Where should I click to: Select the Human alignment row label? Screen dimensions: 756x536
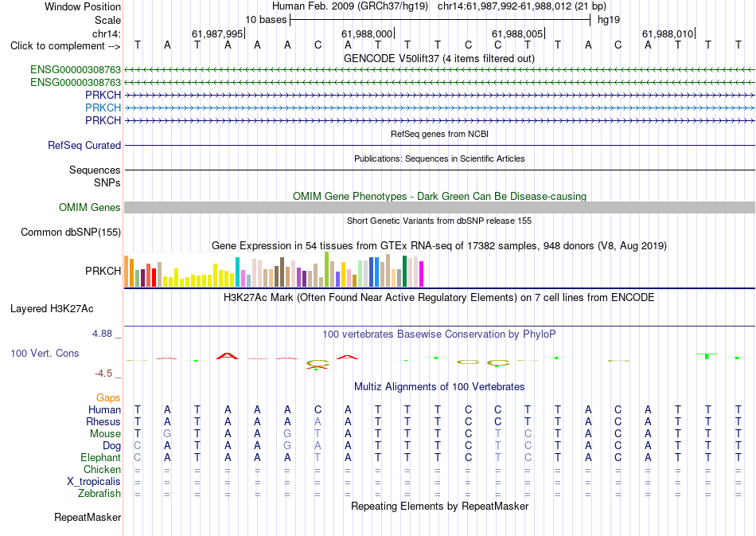[x=104, y=409]
